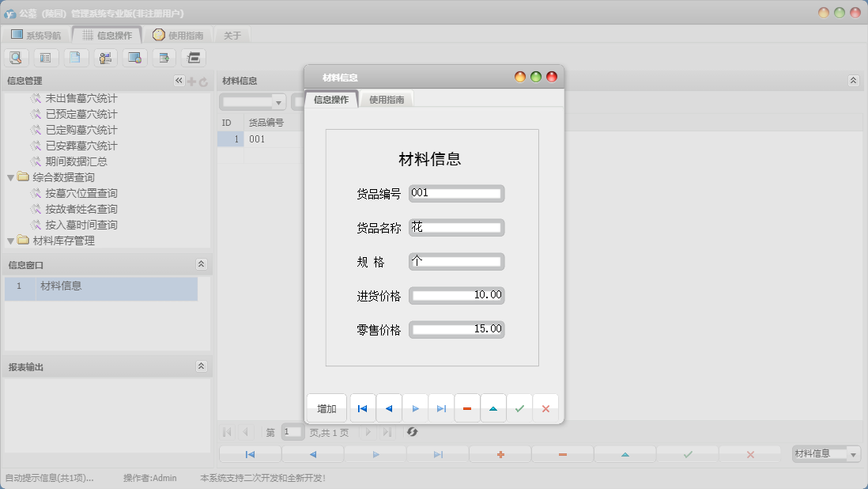868x489 pixels.
Task: Open the 材料信息 dropdown at bottom right
Action: click(x=853, y=454)
